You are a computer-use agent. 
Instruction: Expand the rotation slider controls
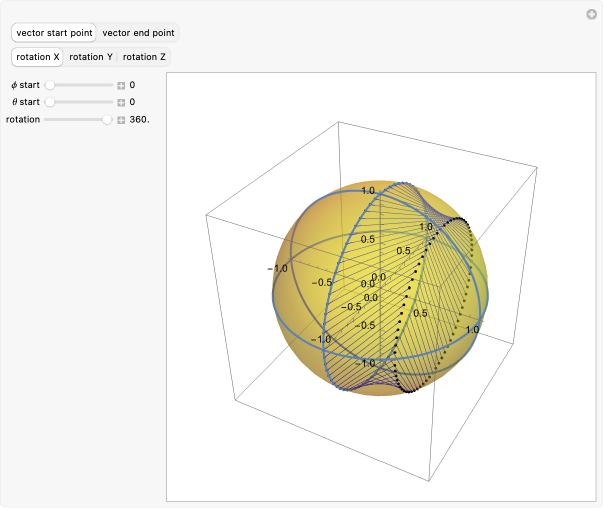coord(121,120)
